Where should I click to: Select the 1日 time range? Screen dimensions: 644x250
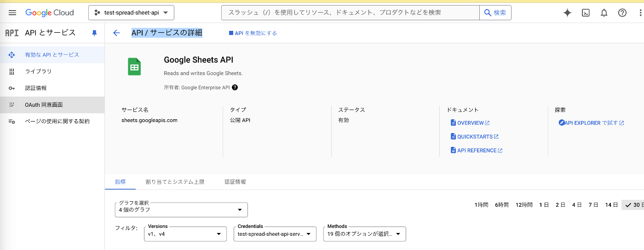[544, 205]
